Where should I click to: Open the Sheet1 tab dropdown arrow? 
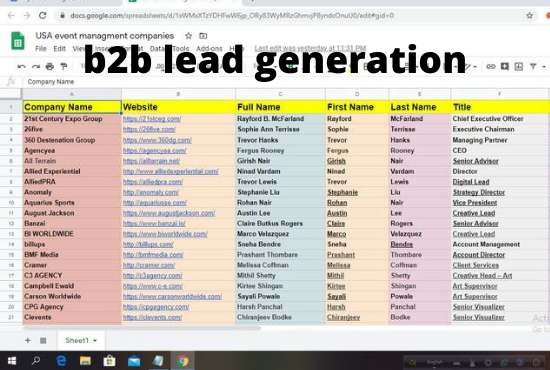point(95,341)
